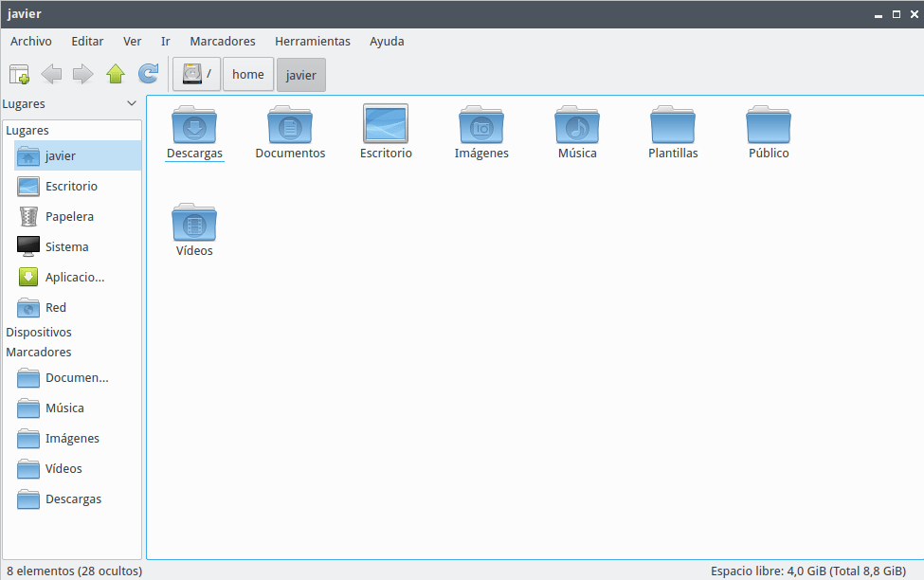Click the Imágenes bookmark in the sidebar
This screenshot has width=924, height=580.
[x=78, y=439]
